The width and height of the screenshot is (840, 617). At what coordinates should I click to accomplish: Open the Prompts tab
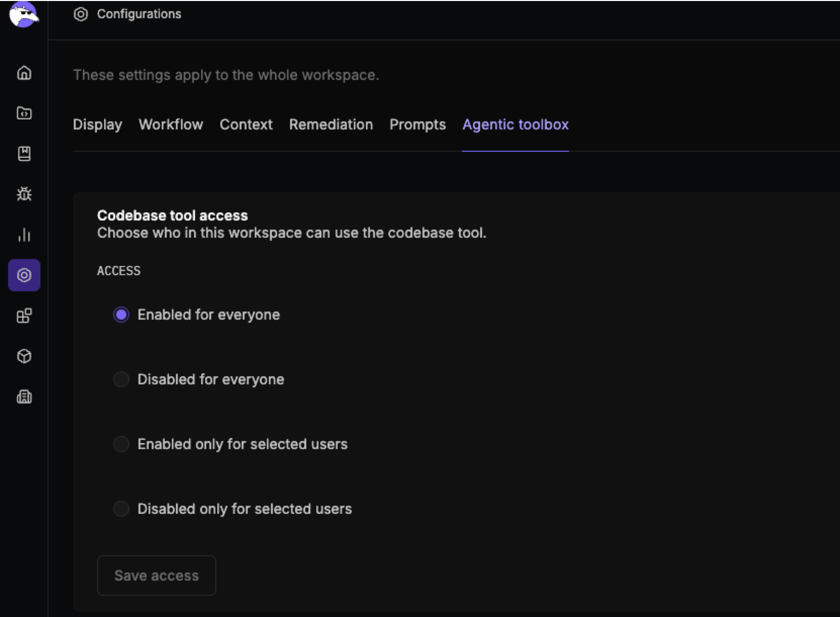coord(417,124)
